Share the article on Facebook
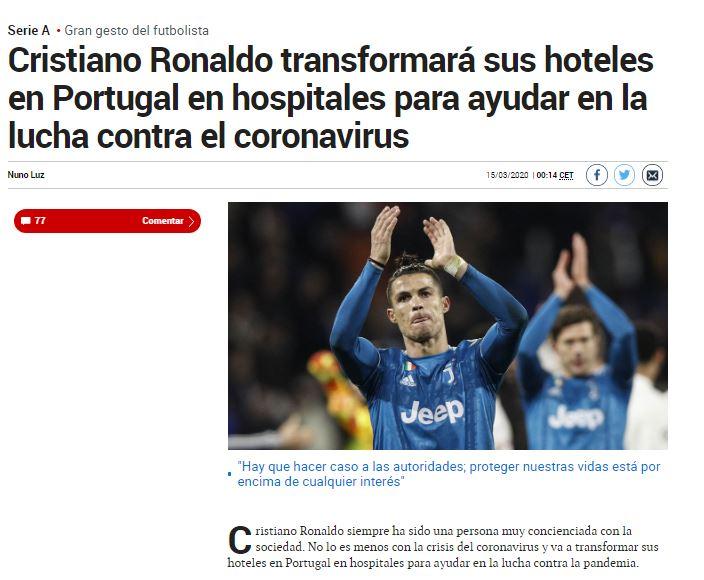This screenshot has width=704, height=580. [x=597, y=175]
